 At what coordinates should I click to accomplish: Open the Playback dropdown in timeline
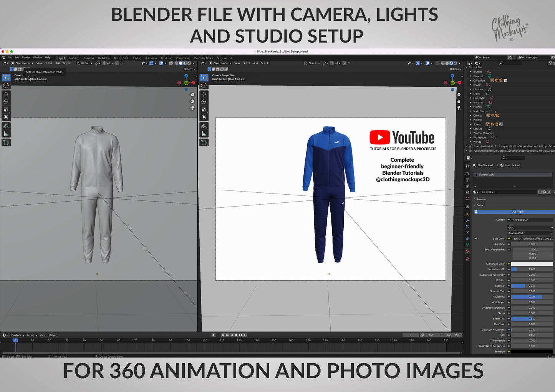pos(17,335)
